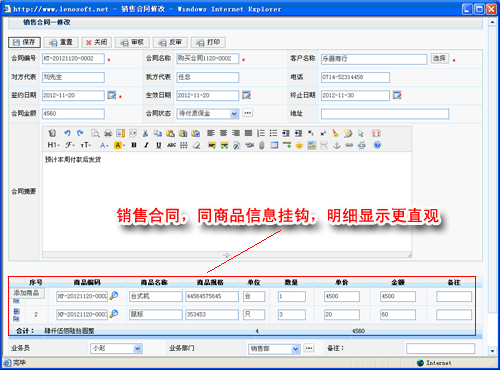500x370 pixels.
Task: Click the 合计 total amount 4560
Action: [x=358, y=331]
